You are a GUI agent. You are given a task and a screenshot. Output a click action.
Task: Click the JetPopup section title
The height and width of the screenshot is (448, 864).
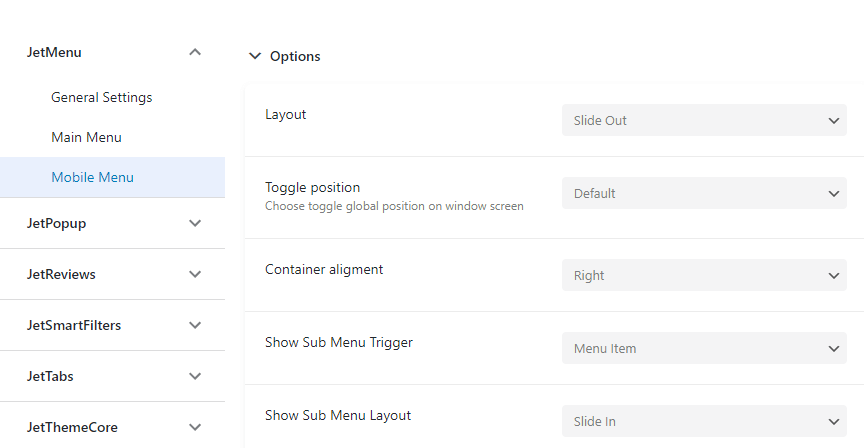click(x=56, y=224)
